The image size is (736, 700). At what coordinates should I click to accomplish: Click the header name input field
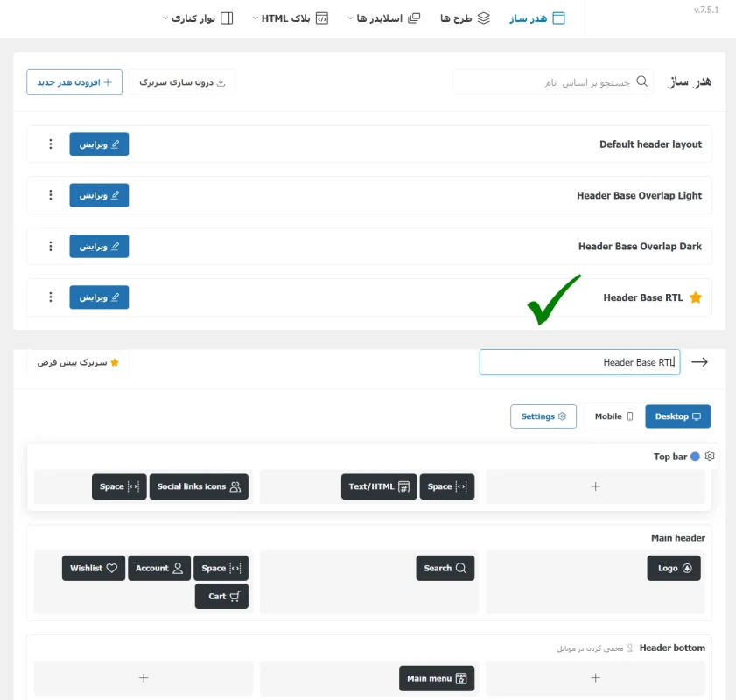(x=580, y=362)
